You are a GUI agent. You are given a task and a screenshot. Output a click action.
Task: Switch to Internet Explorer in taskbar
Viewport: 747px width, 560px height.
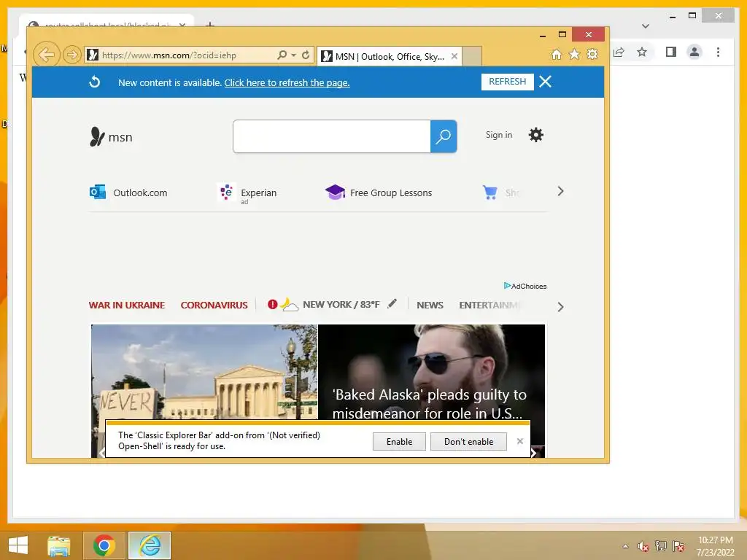(150, 545)
